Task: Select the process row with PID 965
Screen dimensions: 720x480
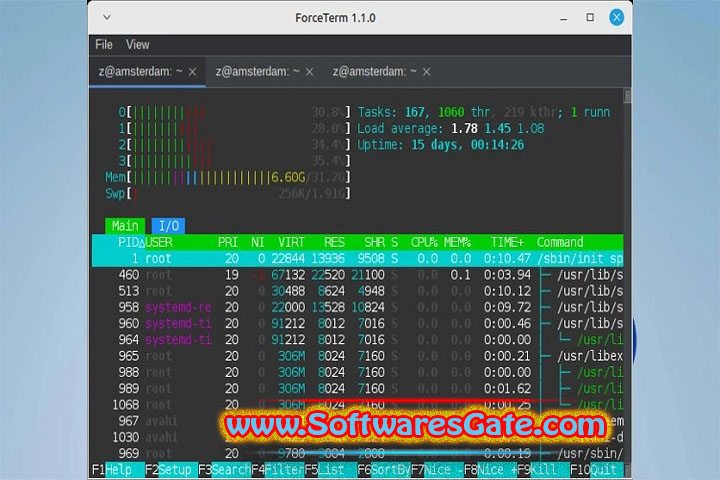Action: (357, 356)
